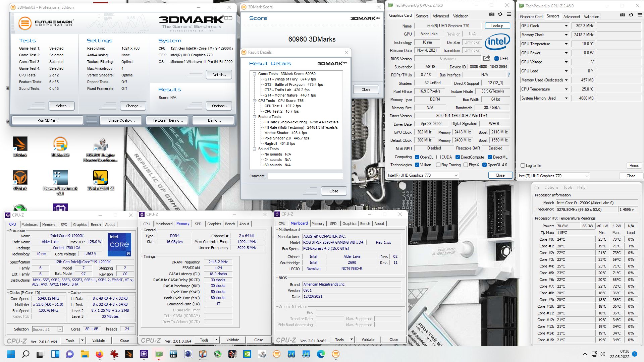Viewport: 644px width, 362px height.
Task: Click screenshot camera icon in Sensors GPU-Z window
Action: click(x=622, y=15)
